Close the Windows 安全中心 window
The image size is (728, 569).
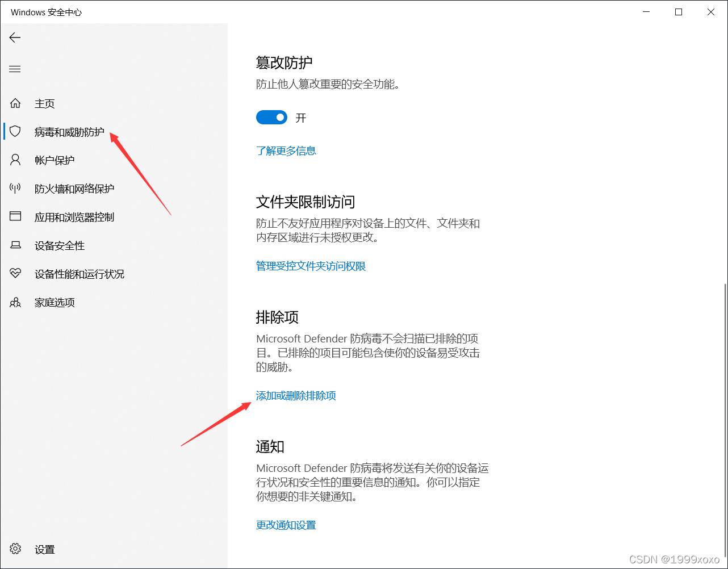[x=711, y=12]
